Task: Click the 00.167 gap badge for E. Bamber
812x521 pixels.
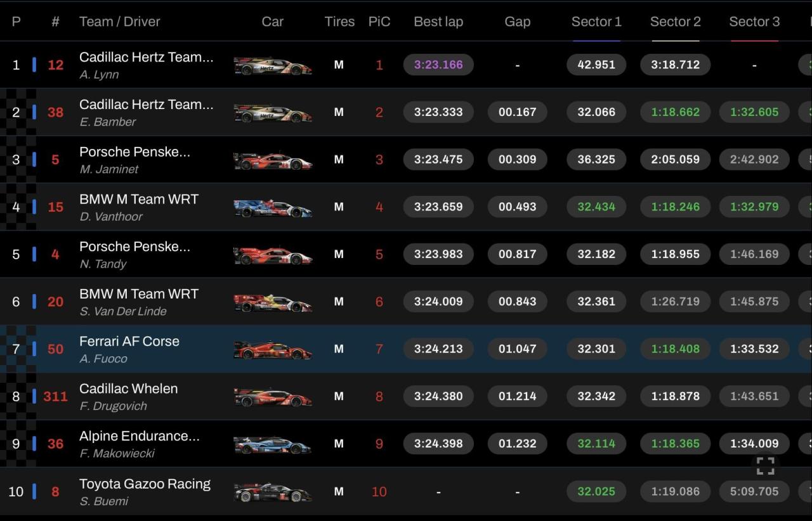Action: [517, 112]
